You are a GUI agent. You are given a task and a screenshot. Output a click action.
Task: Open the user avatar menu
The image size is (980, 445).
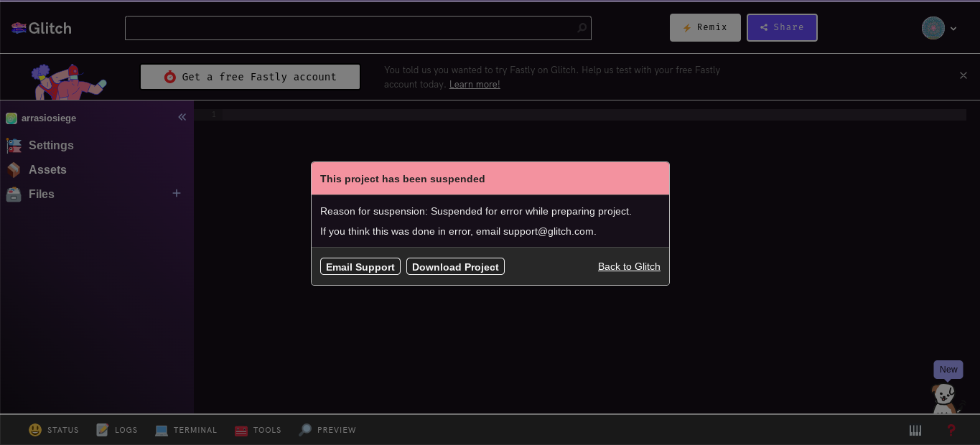[x=939, y=28]
